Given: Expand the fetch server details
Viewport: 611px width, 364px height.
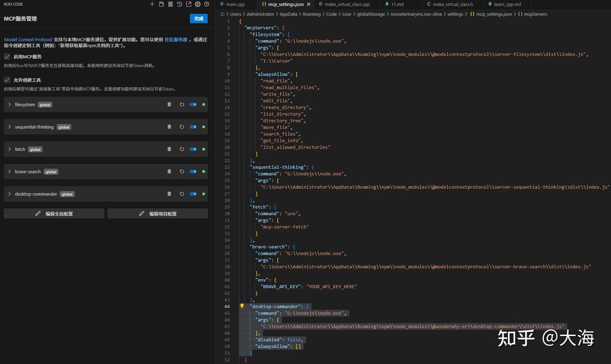Looking at the screenshot, I should [9, 149].
